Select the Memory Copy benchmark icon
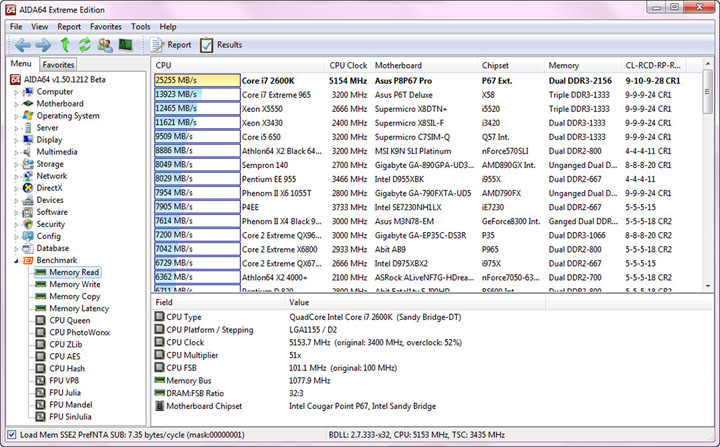 point(41,296)
